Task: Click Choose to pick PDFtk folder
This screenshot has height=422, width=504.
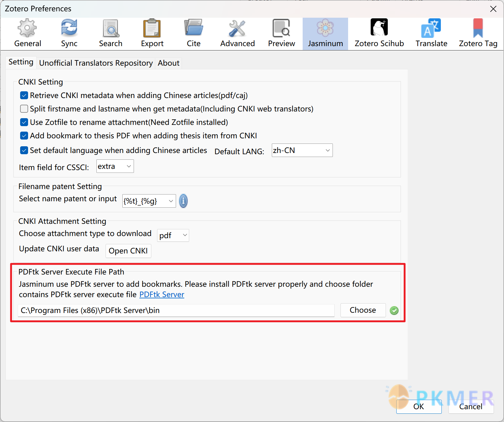Action: [363, 310]
